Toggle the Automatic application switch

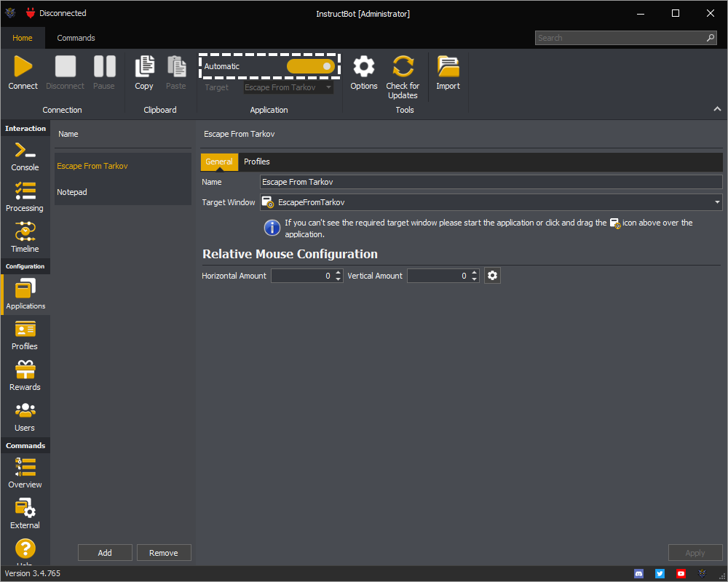pyautogui.click(x=311, y=66)
